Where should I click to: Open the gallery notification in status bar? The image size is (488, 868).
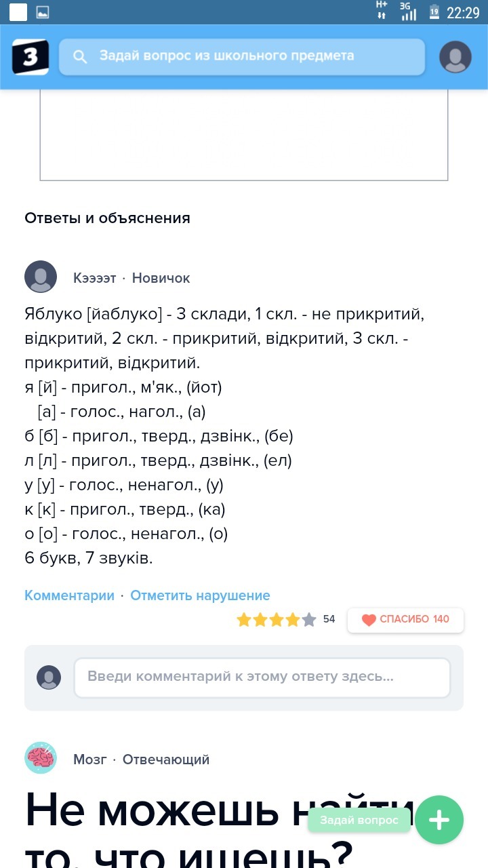pyautogui.click(x=42, y=12)
